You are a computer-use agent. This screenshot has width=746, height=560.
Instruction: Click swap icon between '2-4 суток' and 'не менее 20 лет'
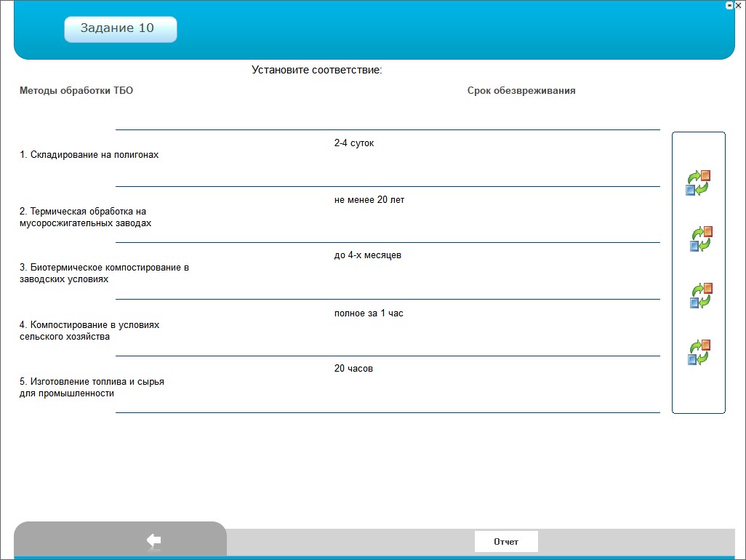(x=698, y=183)
